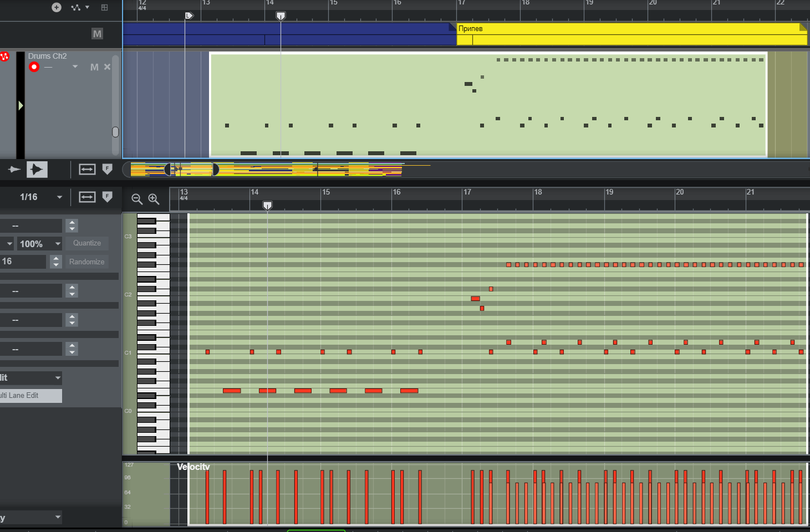Image resolution: width=810 pixels, height=532 pixels.
Task: Select the Drums MIDI clip in the arrangement
Action: click(x=488, y=105)
